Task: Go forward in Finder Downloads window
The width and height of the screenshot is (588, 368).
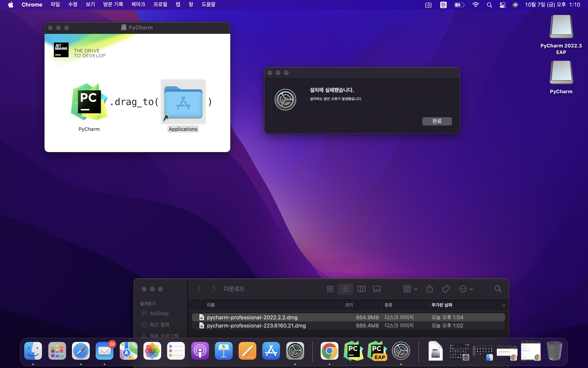Action: (214, 289)
